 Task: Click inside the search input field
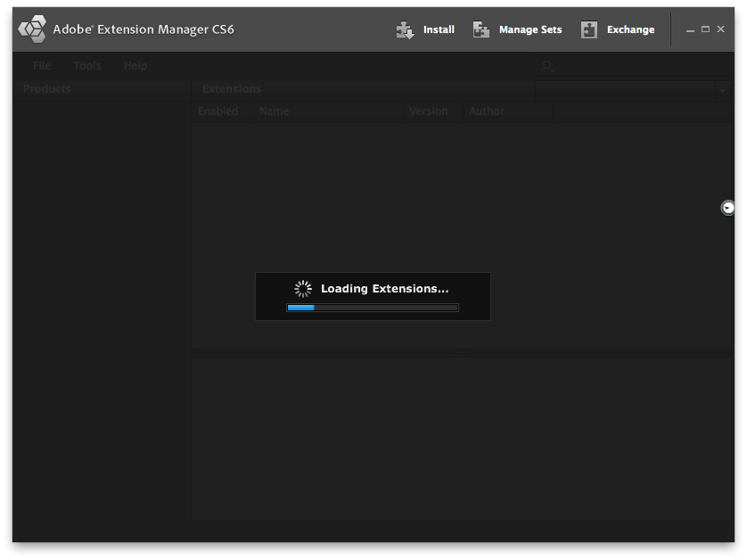click(624, 66)
